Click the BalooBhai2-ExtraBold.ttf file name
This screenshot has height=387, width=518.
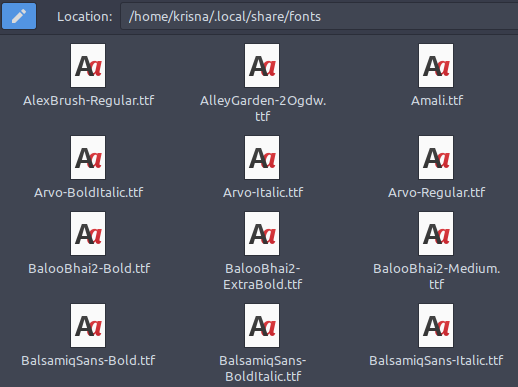pos(263,276)
